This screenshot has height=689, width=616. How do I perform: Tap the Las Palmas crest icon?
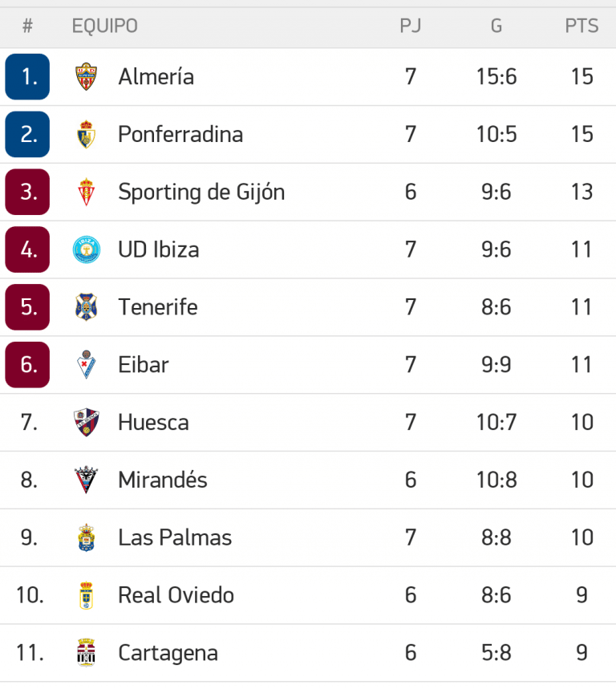(x=86, y=537)
